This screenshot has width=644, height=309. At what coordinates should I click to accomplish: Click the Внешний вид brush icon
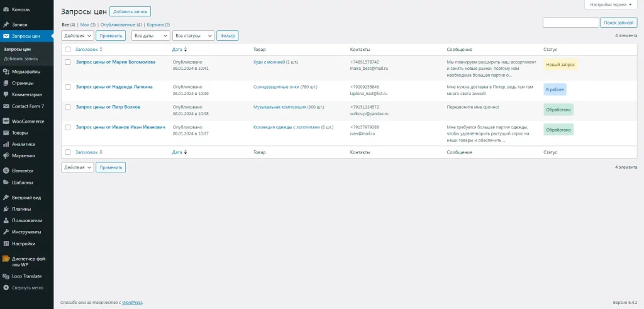point(6,198)
